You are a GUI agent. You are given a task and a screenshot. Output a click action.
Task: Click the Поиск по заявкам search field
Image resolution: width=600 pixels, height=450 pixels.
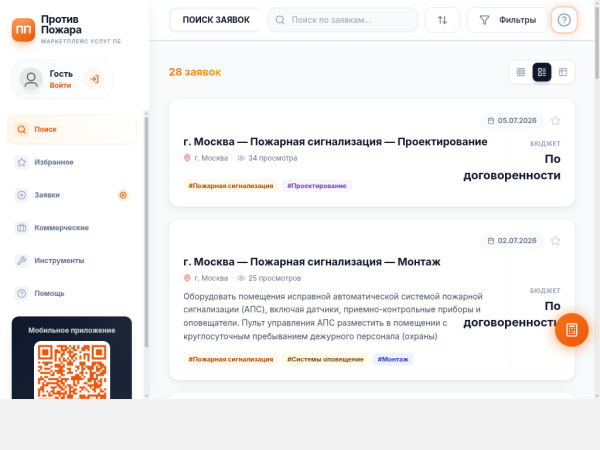343,20
